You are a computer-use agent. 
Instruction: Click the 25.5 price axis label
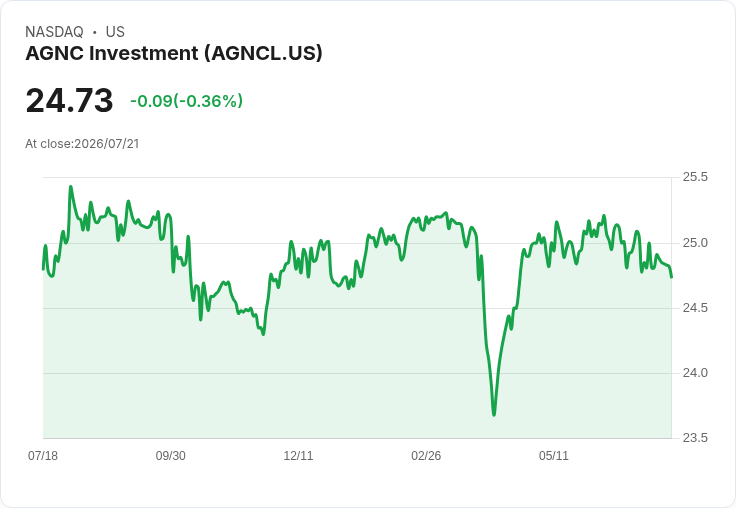tap(695, 177)
